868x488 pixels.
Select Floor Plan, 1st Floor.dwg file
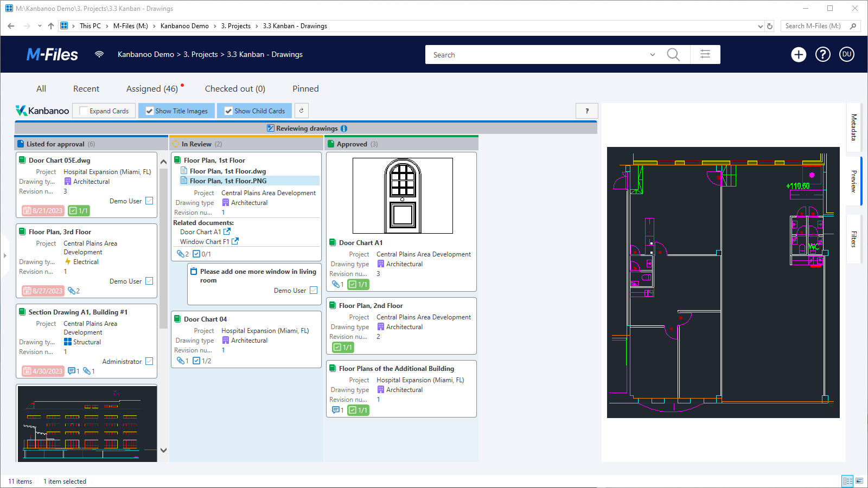[x=227, y=171]
